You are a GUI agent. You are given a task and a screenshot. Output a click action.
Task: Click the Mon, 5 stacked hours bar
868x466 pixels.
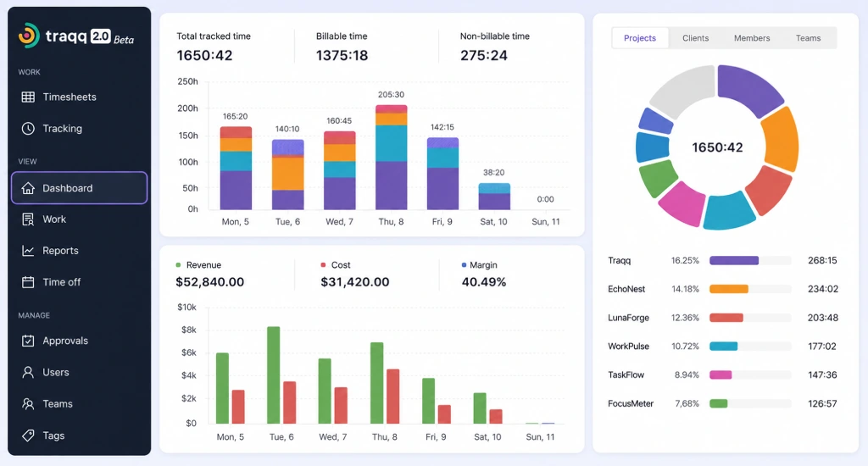236,169
